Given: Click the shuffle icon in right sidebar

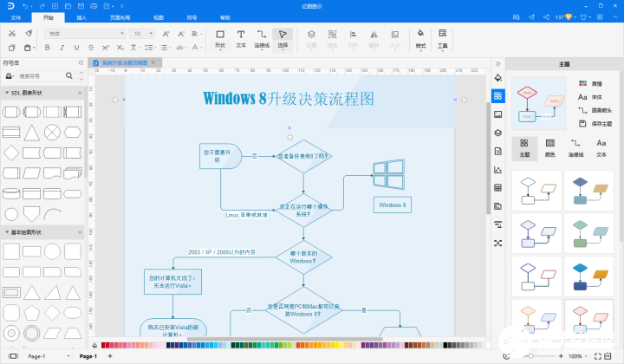Looking at the screenshot, I should click(497, 243).
